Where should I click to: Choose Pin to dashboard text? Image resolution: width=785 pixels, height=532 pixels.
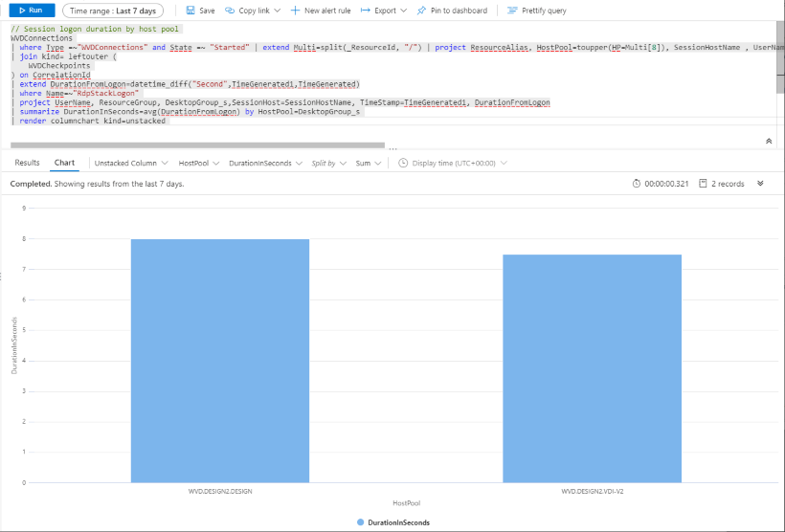459,11
